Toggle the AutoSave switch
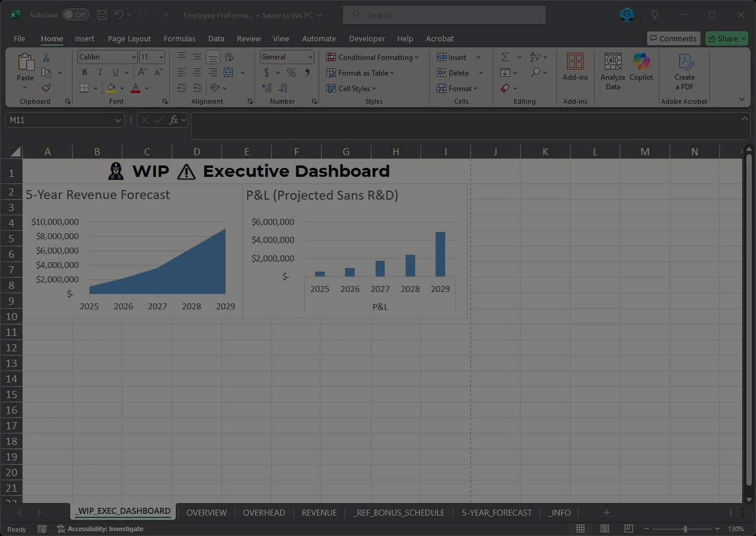756x536 pixels. point(76,15)
